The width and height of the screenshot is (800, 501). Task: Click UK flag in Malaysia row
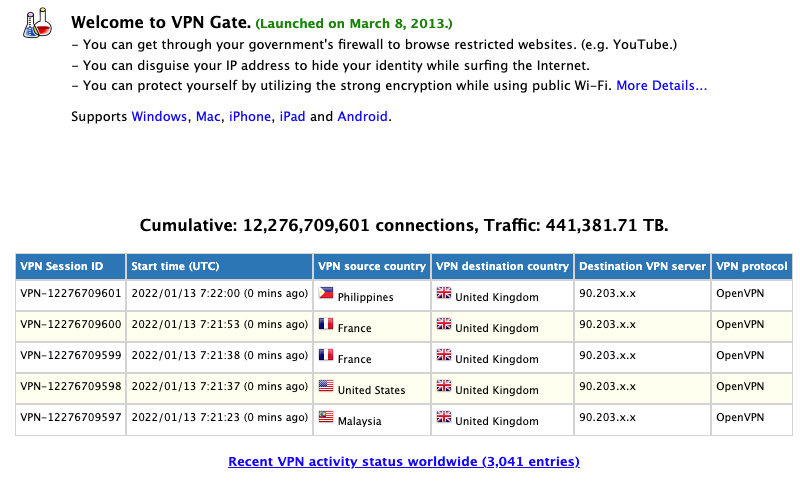tap(443, 417)
